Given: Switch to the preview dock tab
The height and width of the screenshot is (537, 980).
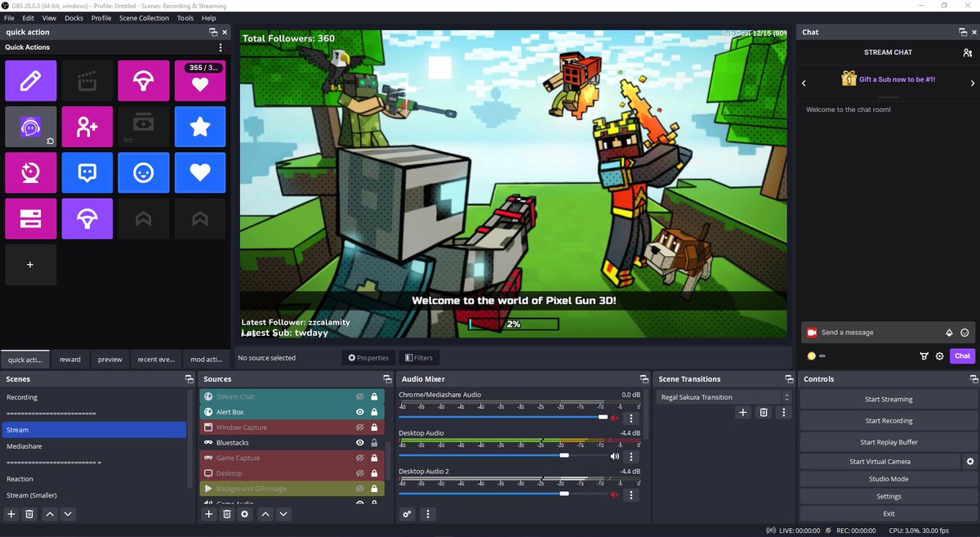Looking at the screenshot, I should click(x=110, y=360).
